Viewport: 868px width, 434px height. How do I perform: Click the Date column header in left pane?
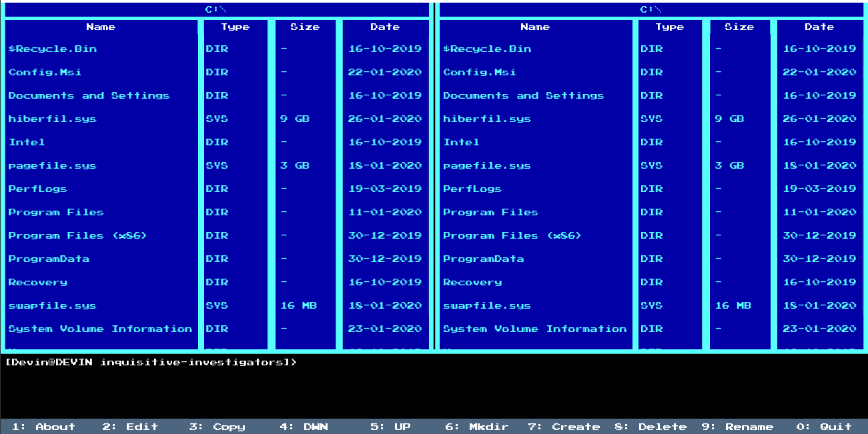click(x=385, y=27)
